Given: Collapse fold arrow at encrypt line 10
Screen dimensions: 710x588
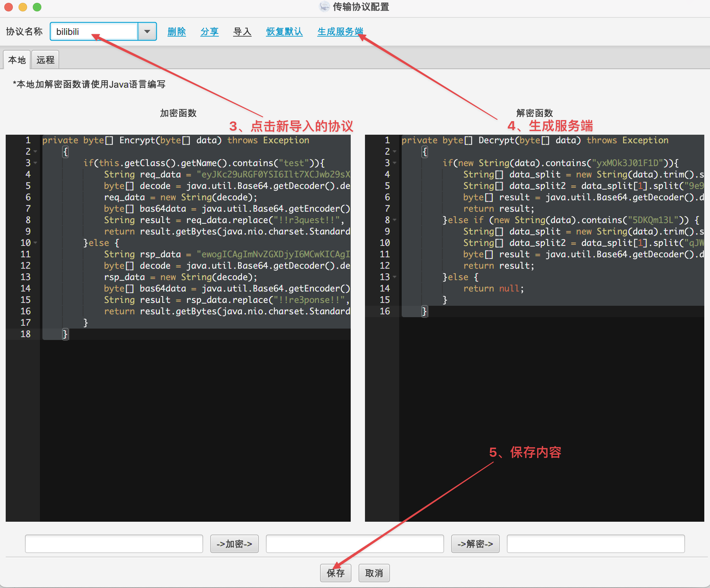Looking at the screenshot, I should point(35,243).
